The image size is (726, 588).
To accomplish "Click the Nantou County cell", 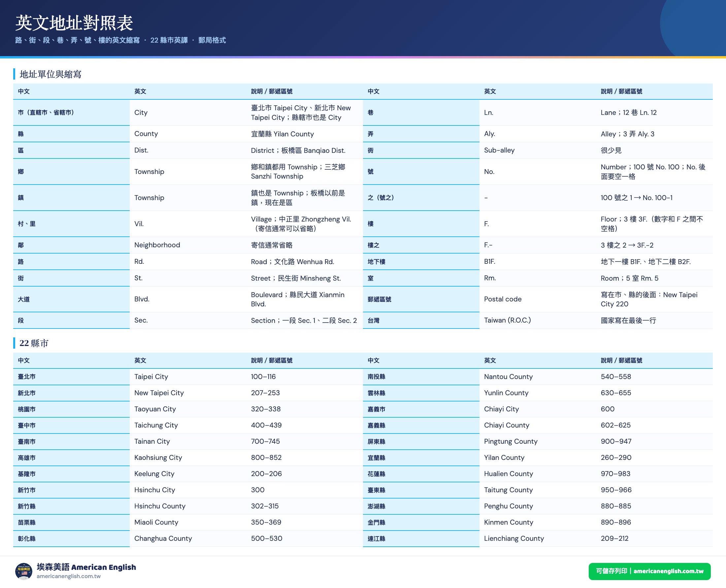I will point(538,377).
